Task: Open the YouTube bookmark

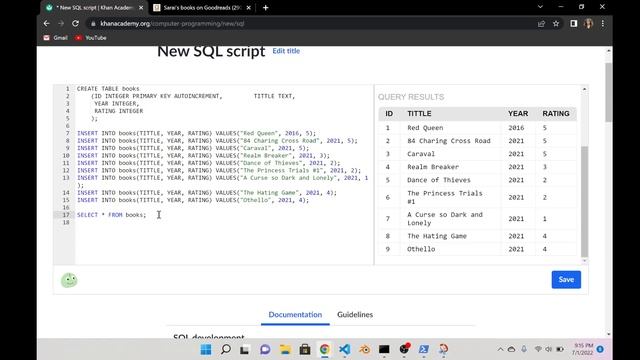Action: [x=91, y=38]
